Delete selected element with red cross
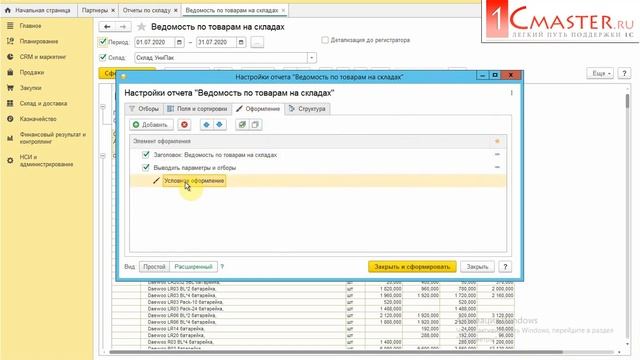 [184, 124]
